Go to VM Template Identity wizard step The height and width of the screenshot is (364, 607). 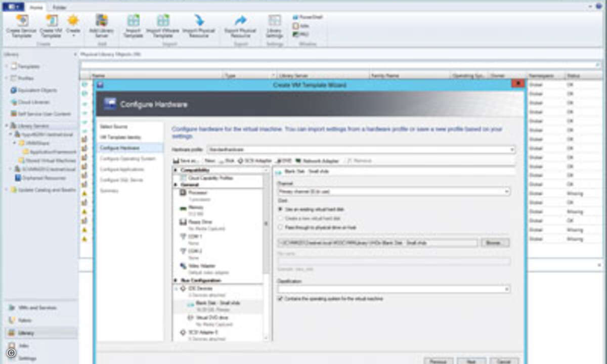pos(120,137)
